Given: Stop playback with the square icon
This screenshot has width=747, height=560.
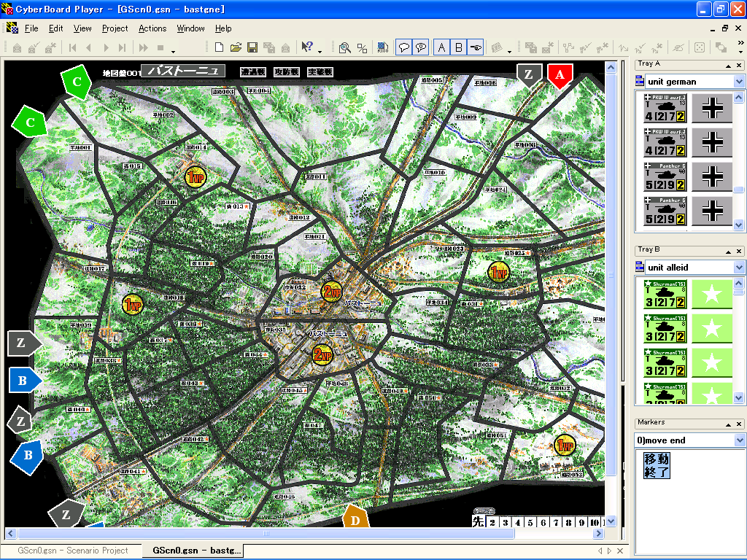Looking at the screenshot, I should [160, 47].
